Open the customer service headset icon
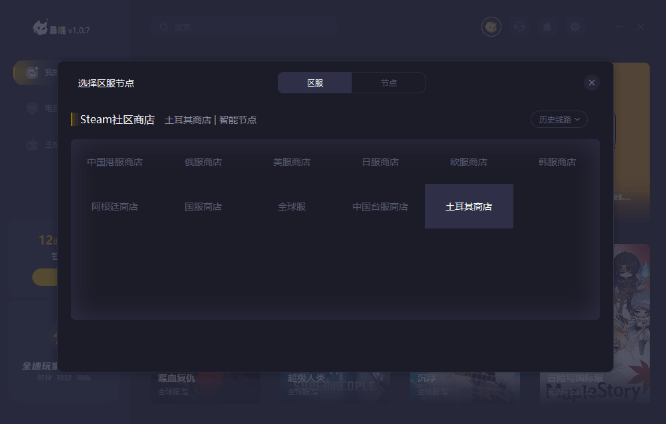 [519, 27]
